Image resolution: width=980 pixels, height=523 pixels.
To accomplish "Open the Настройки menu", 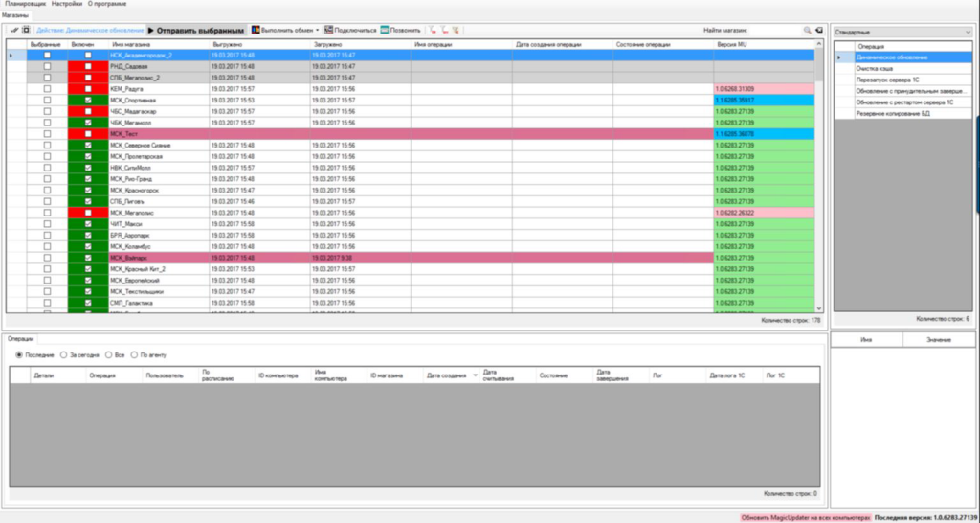I will click(67, 4).
